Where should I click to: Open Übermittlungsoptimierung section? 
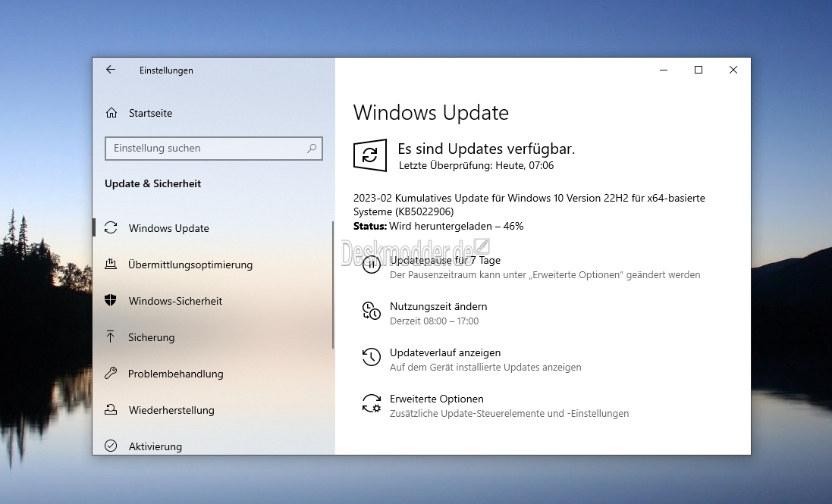190,265
